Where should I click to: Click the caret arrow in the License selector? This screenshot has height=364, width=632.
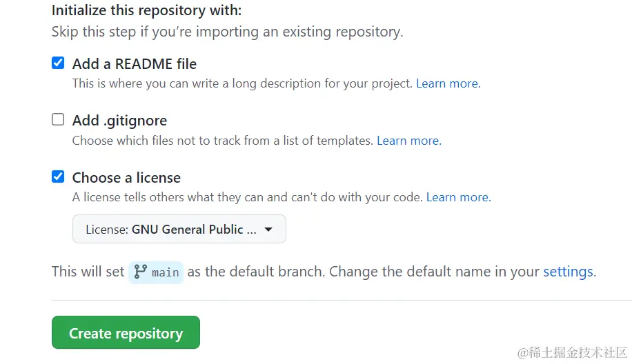point(268,230)
